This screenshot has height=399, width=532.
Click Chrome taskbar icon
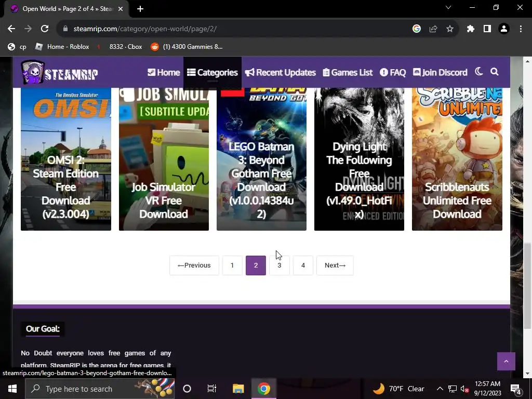coord(263,389)
